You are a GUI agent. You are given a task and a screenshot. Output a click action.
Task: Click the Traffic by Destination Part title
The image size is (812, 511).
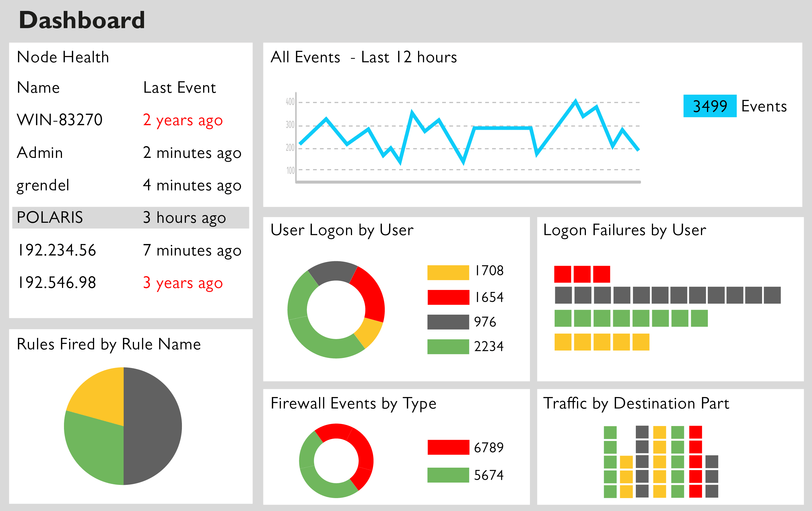(x=636, y=404)
